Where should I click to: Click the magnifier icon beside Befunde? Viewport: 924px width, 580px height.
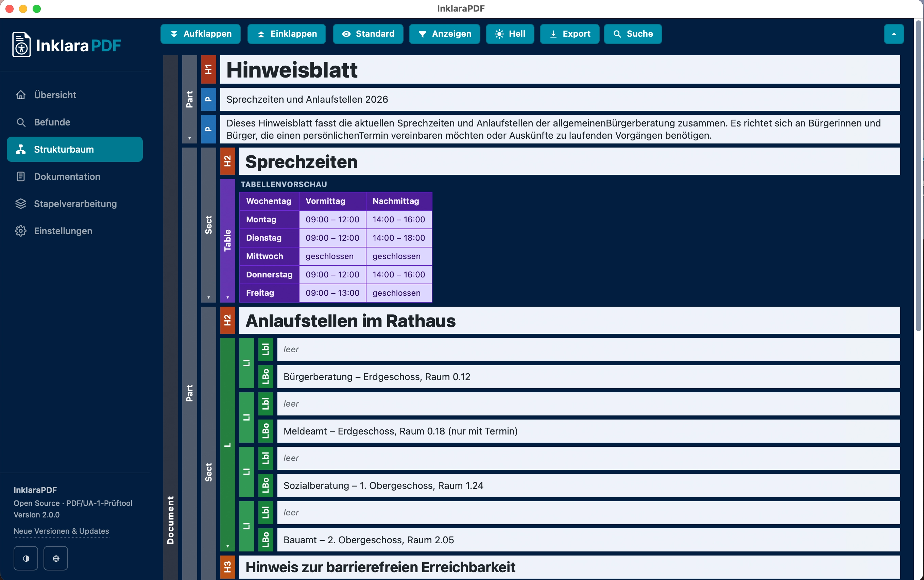[x=21, y=122]
